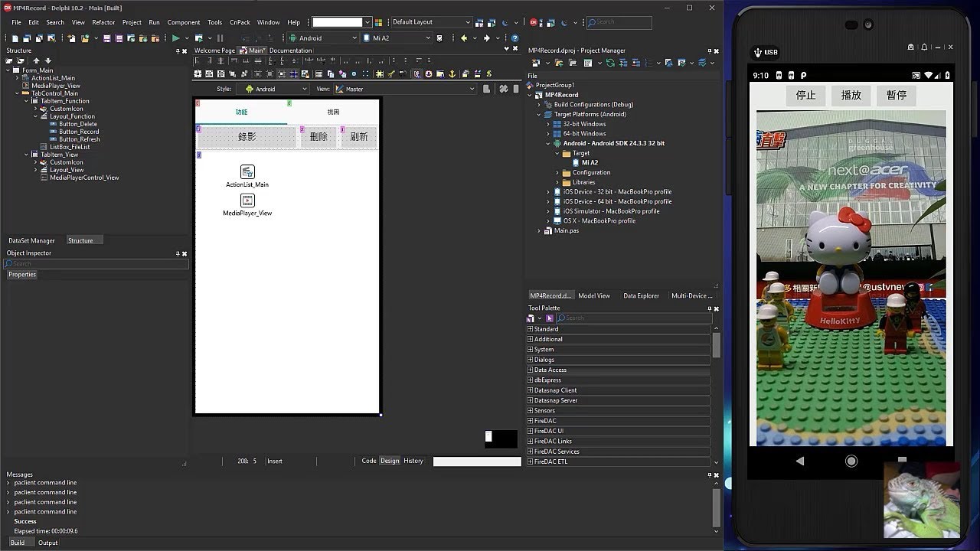Viewport: 980px width, 551px height.
Task: Click the Help question mark icon
Action: pyautogui.click(x=514, y=37)
